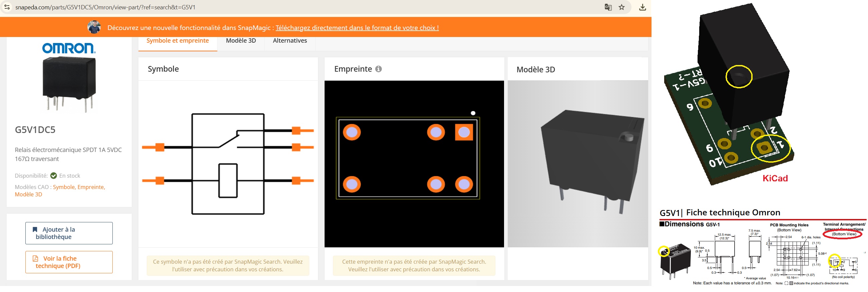Switch to the Symbole et empreinte tab
This screenshot has width=868, height=292.
[x=177, y=41]
